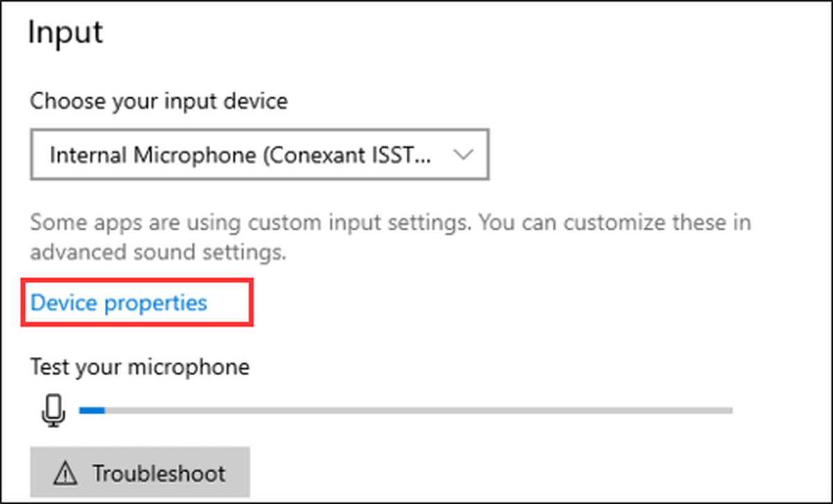The image size is (833, 504).
Task: Click the blue filled part of the microphone level bar
Action: coord(92,410)
